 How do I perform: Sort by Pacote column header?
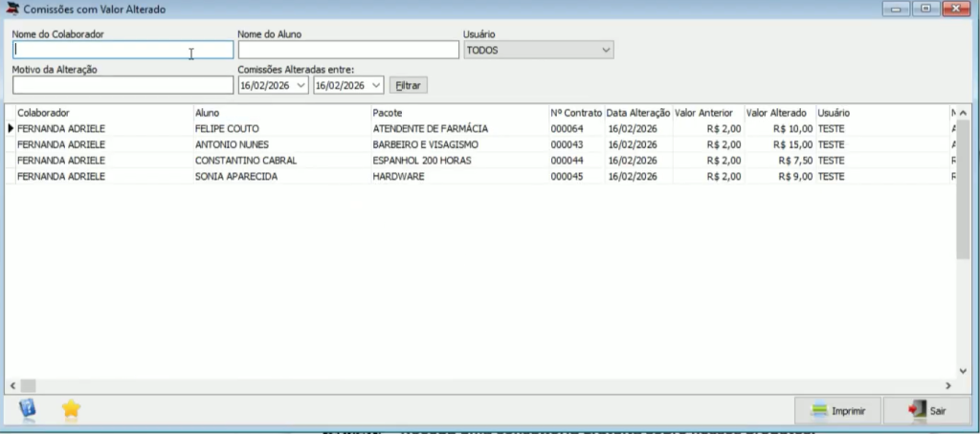pyautogui.click(x=459, y=113)
